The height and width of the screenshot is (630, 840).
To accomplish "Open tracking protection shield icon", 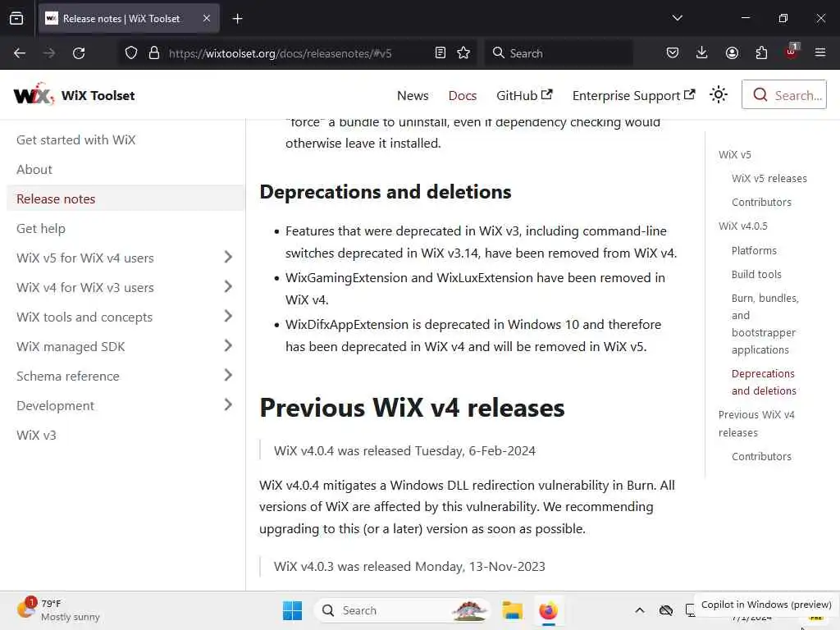I will tap(131, 53).
